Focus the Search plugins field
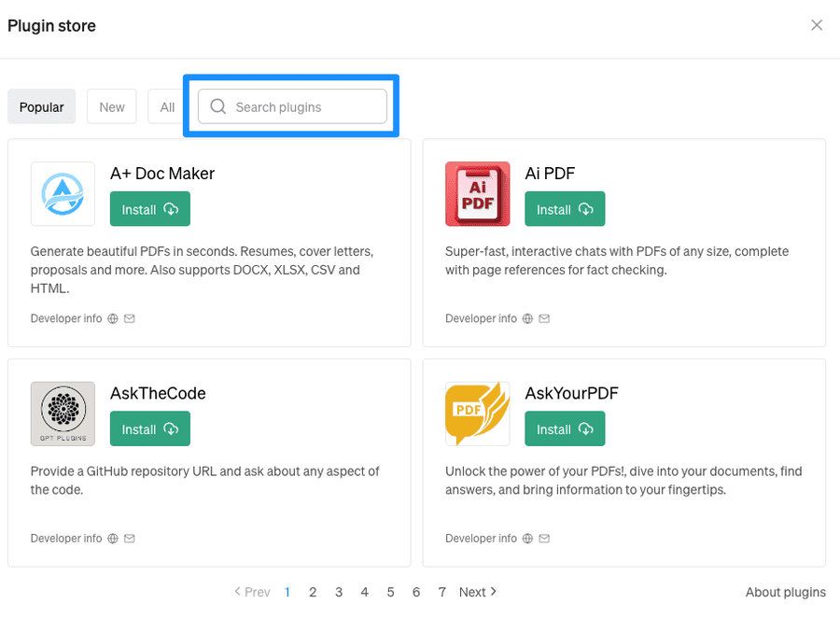 point(292,106)
